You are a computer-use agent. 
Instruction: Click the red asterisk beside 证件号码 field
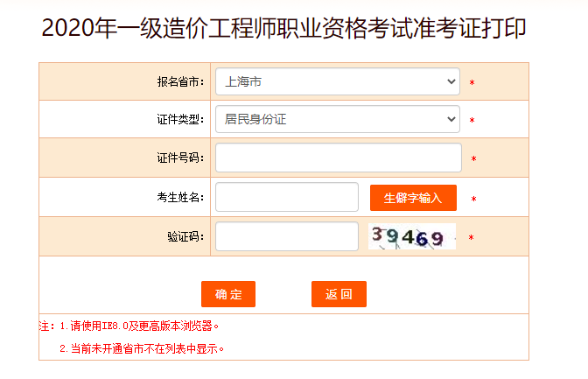[x=473, y=159]
